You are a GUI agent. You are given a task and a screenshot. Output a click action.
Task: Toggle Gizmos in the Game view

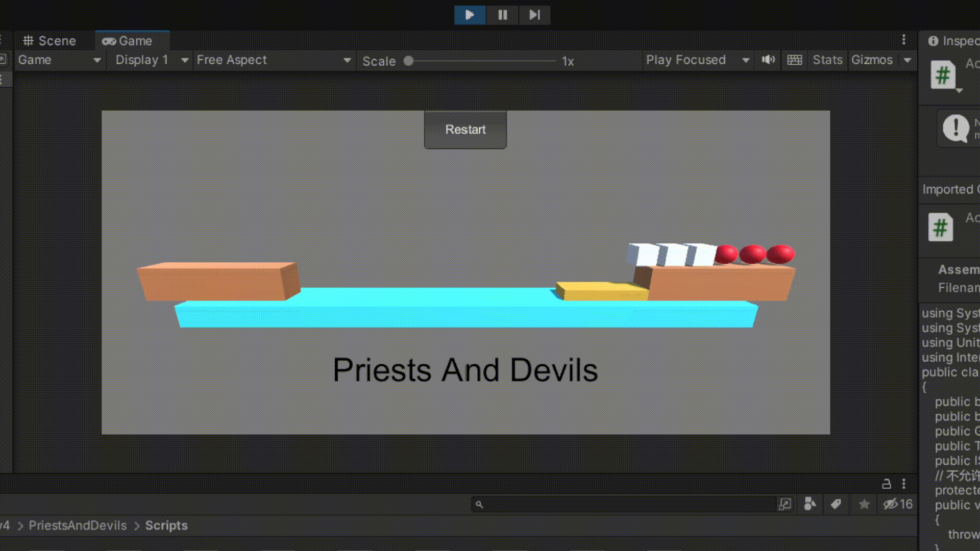click(x=872, y=60)
